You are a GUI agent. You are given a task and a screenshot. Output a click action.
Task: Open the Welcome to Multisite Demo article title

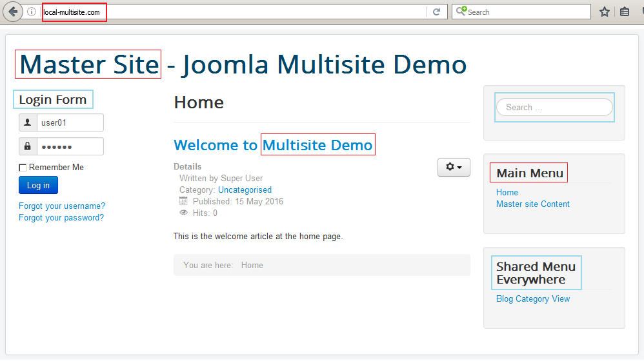point(274,145)
